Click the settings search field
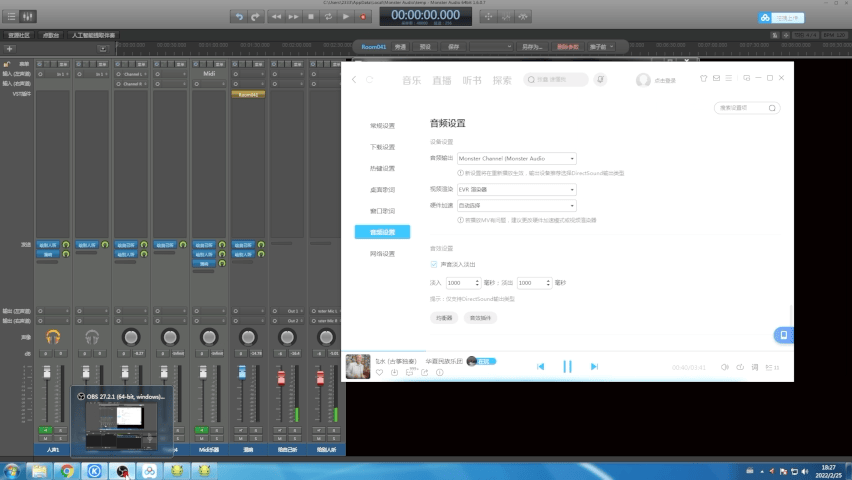This screenshot has width=852, height=480. point(747,108)
